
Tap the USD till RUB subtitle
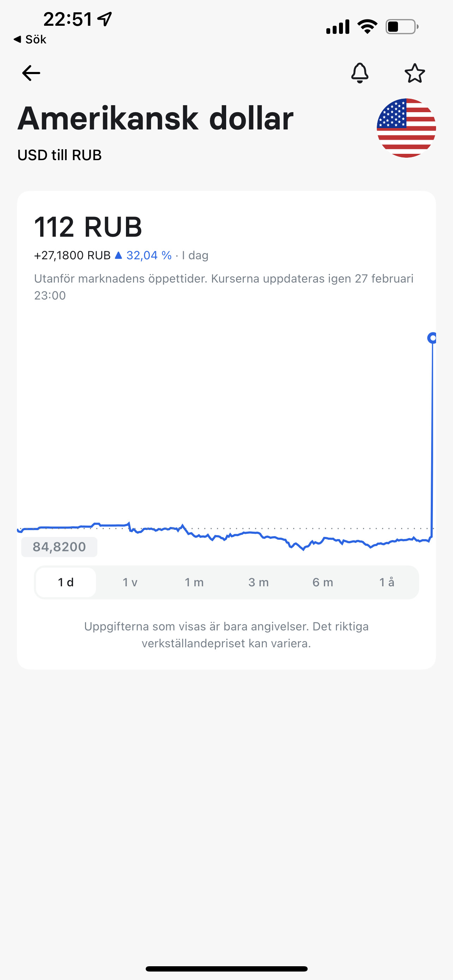click(59, 155)
